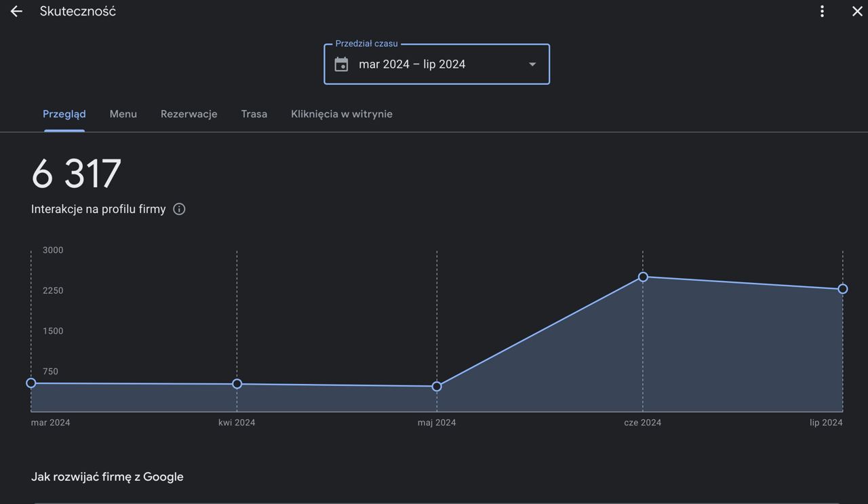Viewport: 868px width, 504px height.
Task: Open the Menu tab
Action: pos(123,114)
